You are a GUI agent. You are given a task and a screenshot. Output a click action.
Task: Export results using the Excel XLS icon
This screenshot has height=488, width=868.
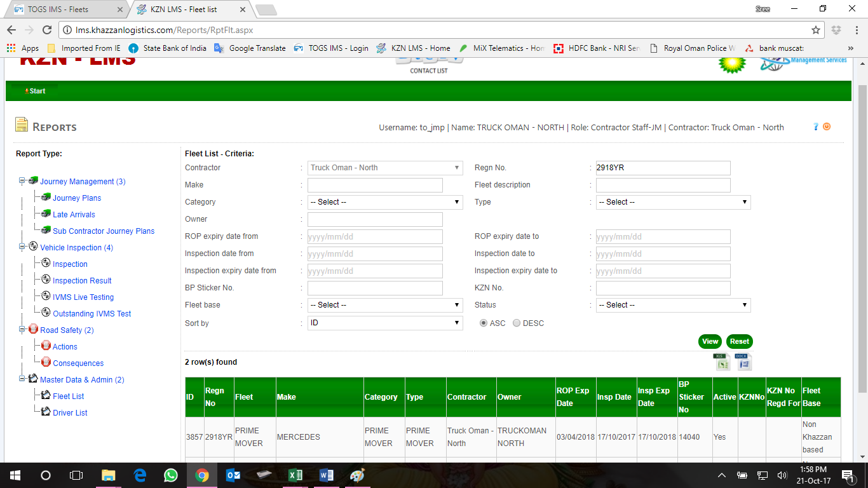click(721, 362)
